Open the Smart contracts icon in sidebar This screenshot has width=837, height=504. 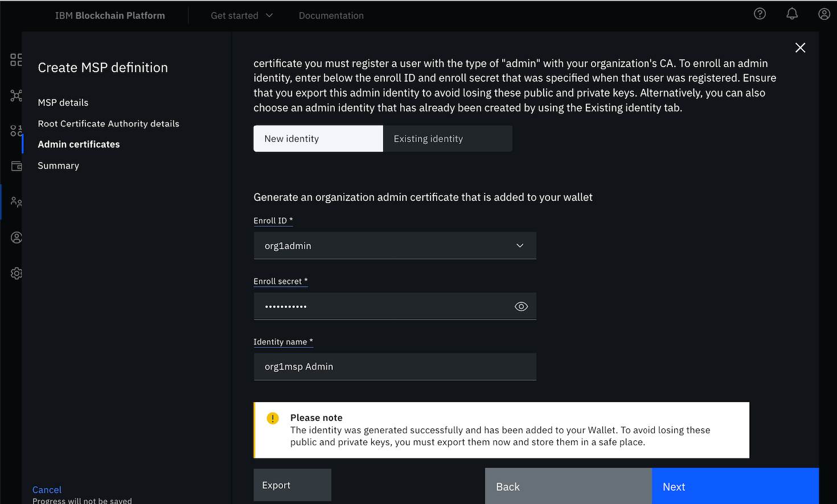[16, 131]
